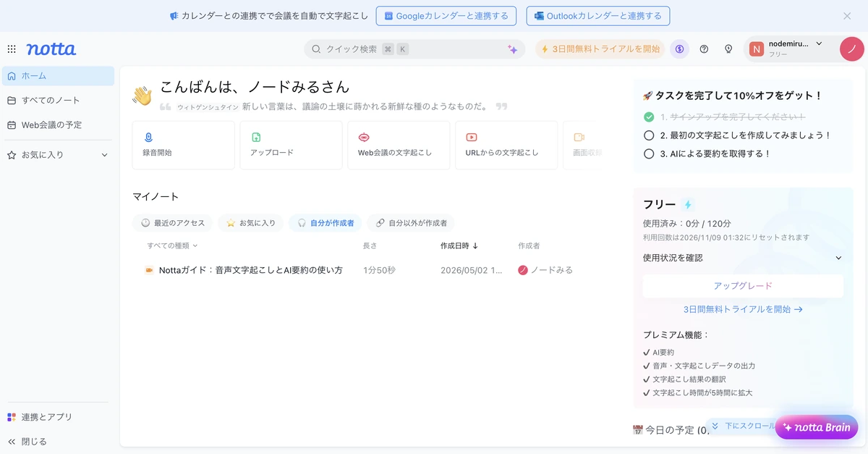
Task: Click the notta logo
Action: pos(51,49)
